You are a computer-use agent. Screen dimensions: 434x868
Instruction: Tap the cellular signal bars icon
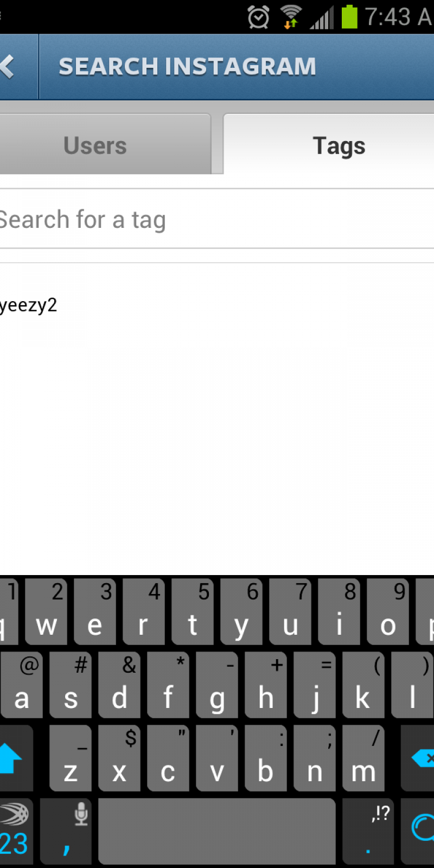[x=322, y=18]
